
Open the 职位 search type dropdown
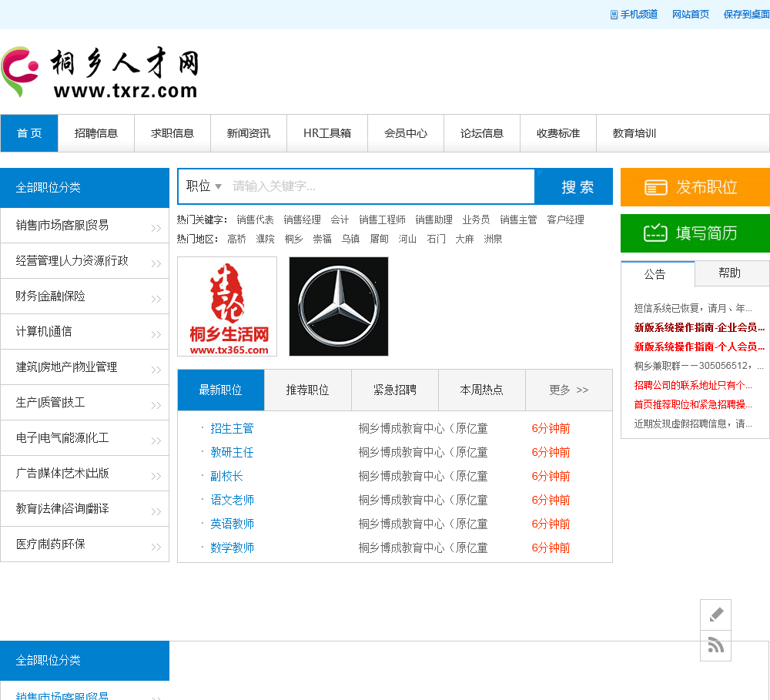pyautogui.click(x=204, y=186)
